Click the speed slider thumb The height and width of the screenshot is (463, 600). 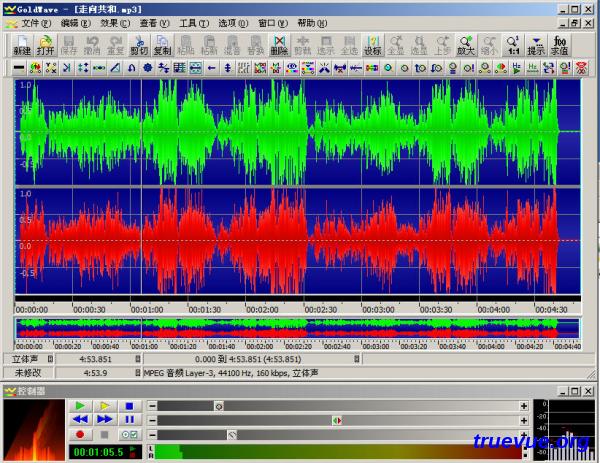232,435
